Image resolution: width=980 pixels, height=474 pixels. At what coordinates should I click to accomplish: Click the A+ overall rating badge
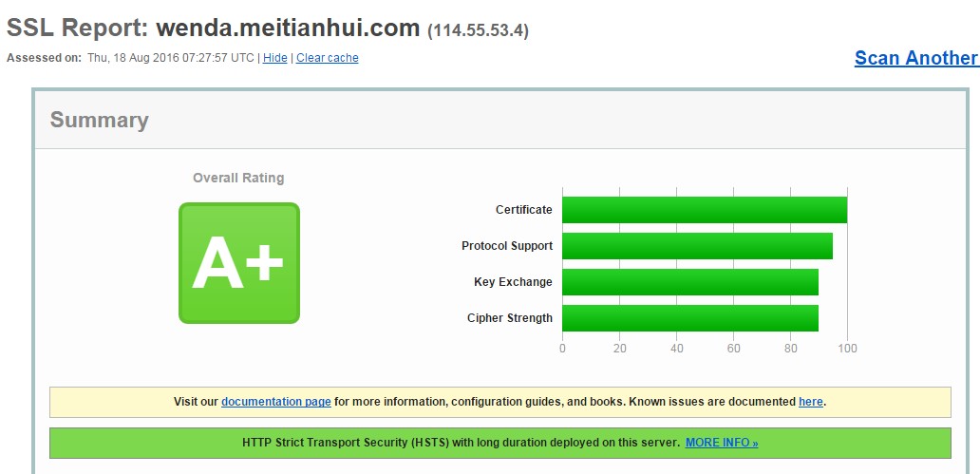(239, 263)
